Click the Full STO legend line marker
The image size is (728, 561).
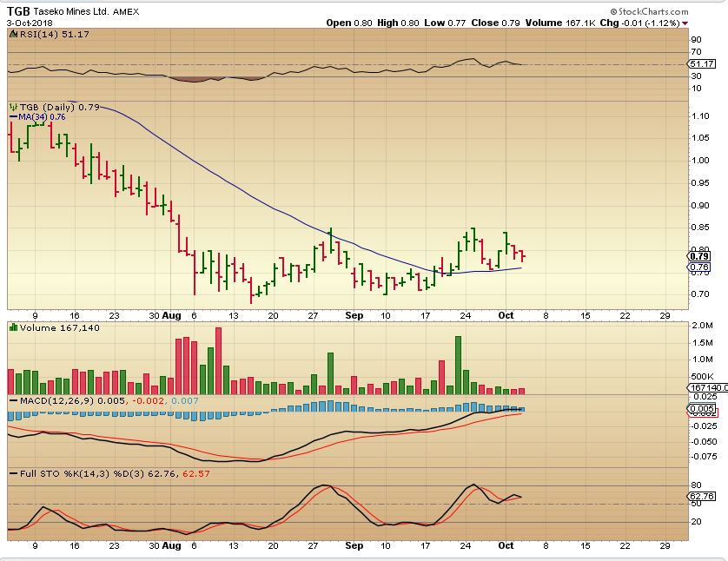point(13,473)
